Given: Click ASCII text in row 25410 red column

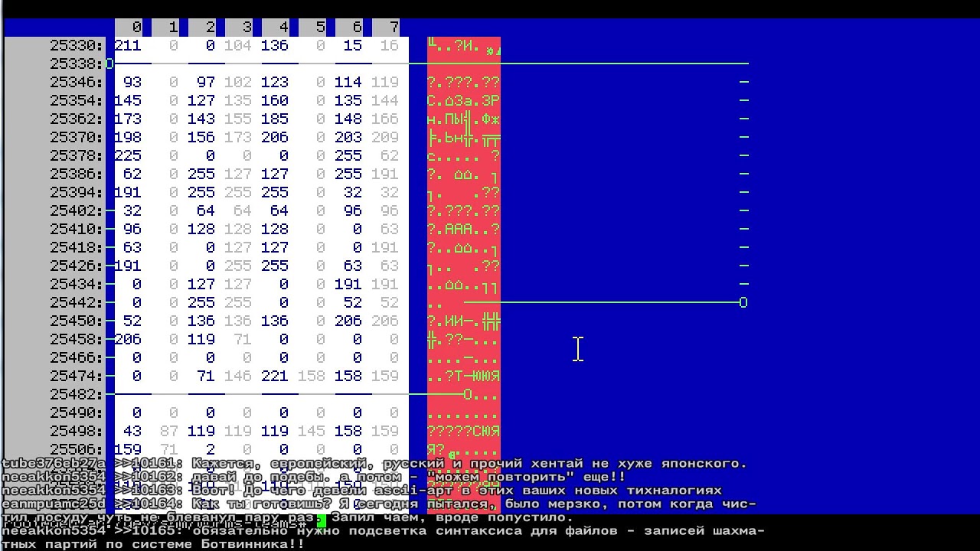Looking at the screenshot, I should point(464,230).
